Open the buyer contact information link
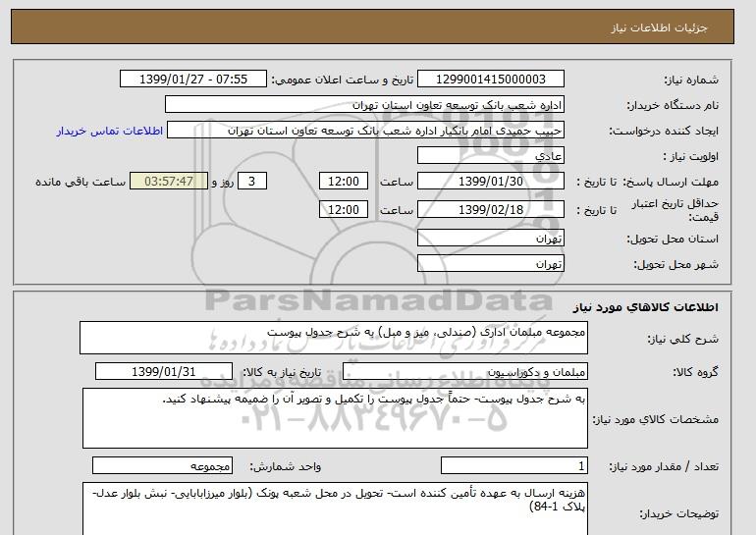This screenshot has width=756, height=535. 110,132
